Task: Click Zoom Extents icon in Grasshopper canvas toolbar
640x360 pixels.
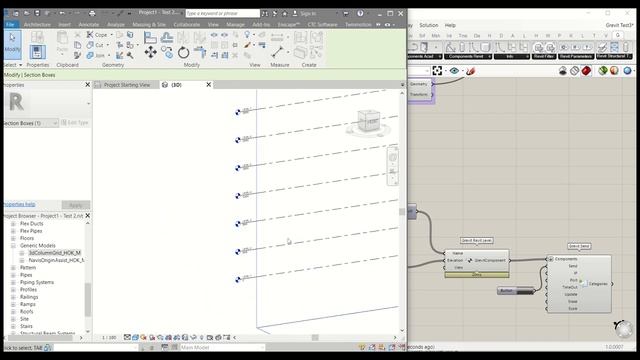Action: pyautogui.click(x=437, y=71)
